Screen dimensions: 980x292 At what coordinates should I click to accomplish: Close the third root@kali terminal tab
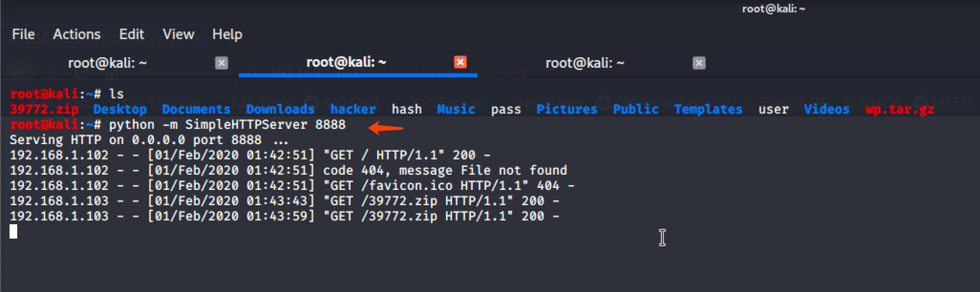pos(699,63)
